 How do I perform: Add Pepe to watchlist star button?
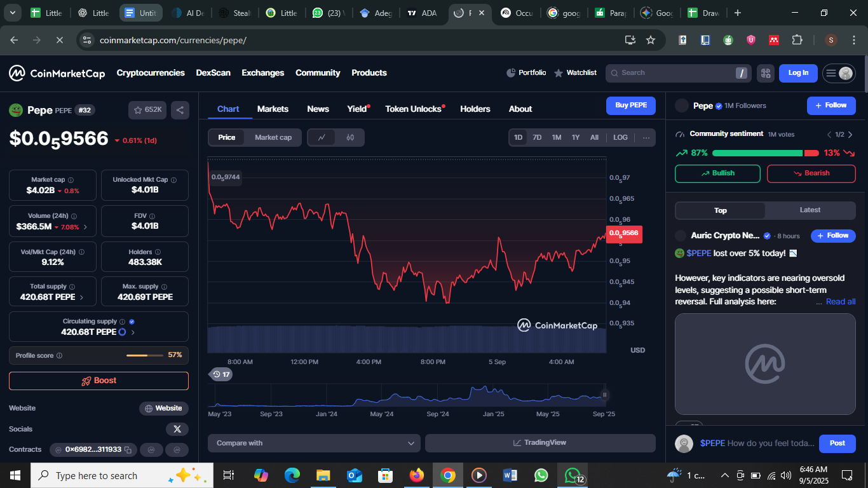[147, 110]
